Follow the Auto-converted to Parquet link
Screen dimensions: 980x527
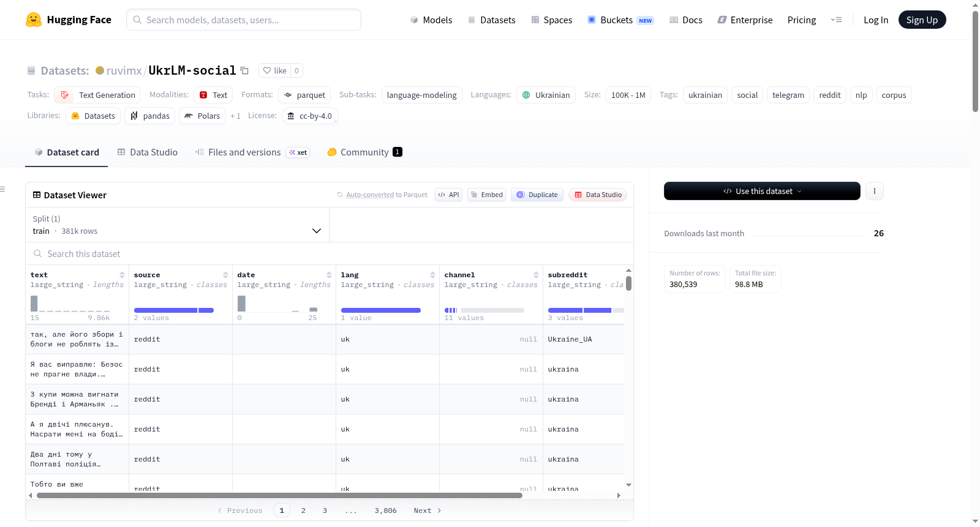click(x=370, y=195)
